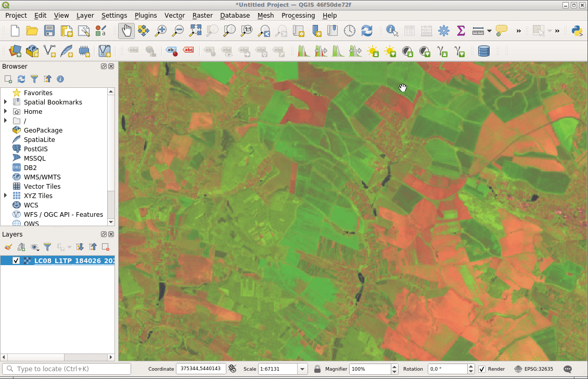Click the increase brightness sun icon
This screenshot has width=588, height=379.
pos(373,51)
